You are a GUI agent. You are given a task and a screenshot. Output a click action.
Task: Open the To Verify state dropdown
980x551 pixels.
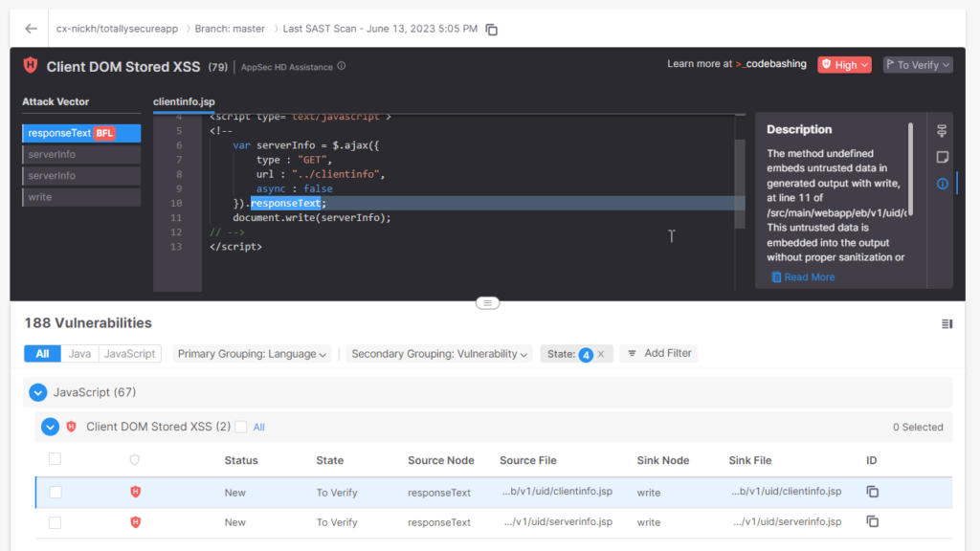click(x=918, y=64)
